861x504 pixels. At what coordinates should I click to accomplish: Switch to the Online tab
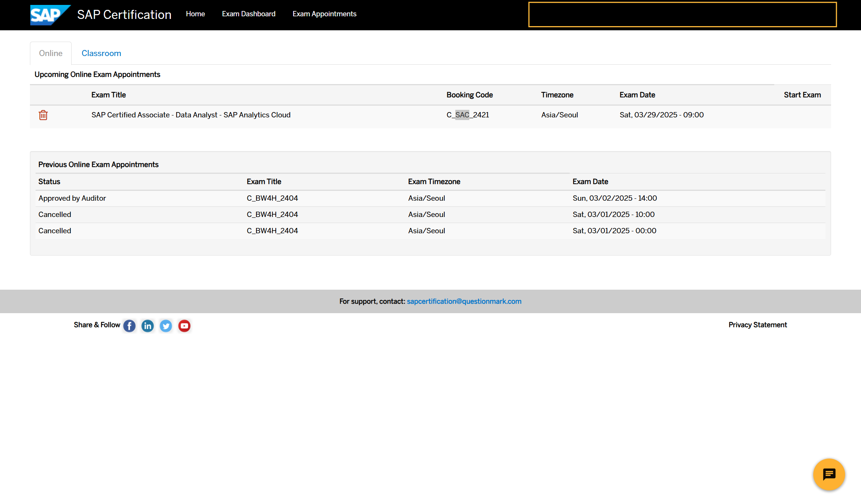pyautogui.click(x=51, y=53)
